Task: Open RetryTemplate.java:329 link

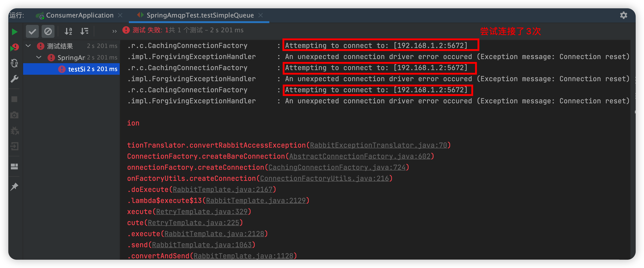Action: point(202,211)
